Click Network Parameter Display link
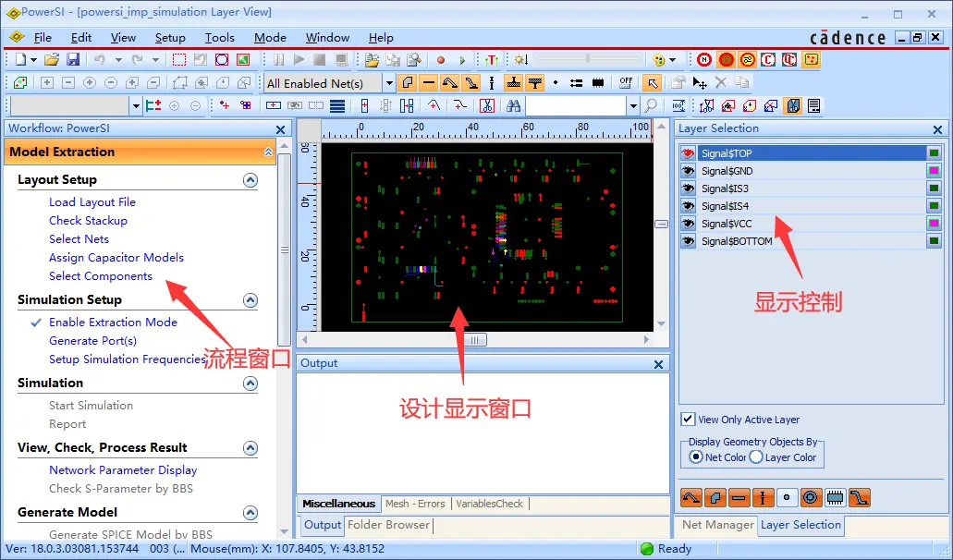This screenshot has height=560, width=953. pyautogui.click(x=123, y=470)
